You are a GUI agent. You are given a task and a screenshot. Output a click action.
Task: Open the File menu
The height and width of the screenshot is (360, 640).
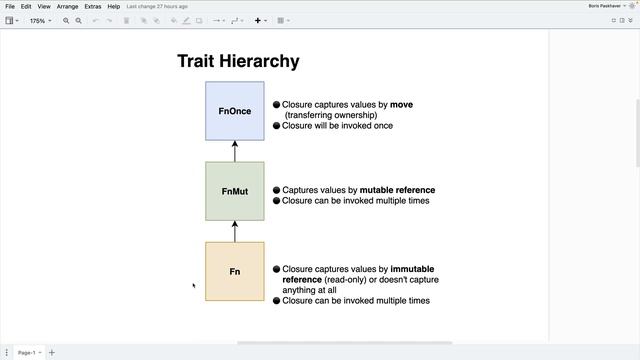coord(10,7)
